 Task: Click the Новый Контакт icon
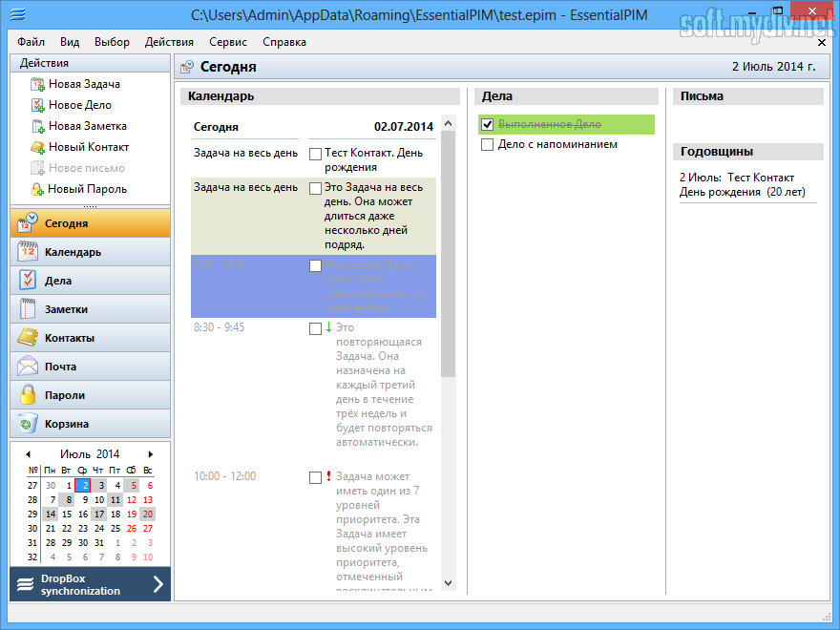[37, 147]
